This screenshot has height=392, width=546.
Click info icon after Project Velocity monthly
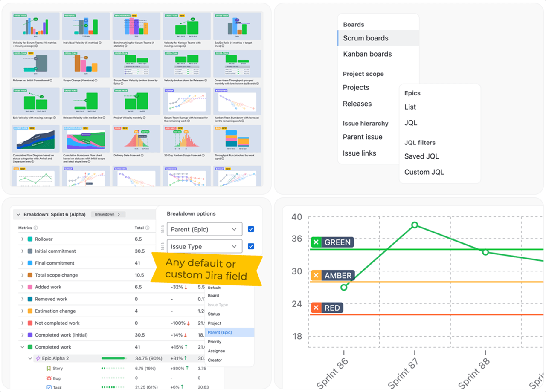point(144,118)
